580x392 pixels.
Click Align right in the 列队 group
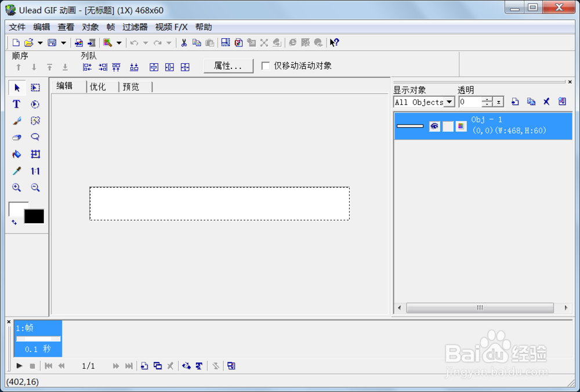coord(103,67)
